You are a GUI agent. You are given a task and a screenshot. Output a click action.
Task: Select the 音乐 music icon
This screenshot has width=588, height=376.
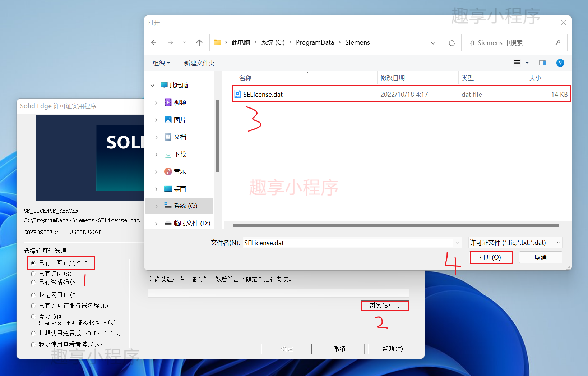(168, 171)
